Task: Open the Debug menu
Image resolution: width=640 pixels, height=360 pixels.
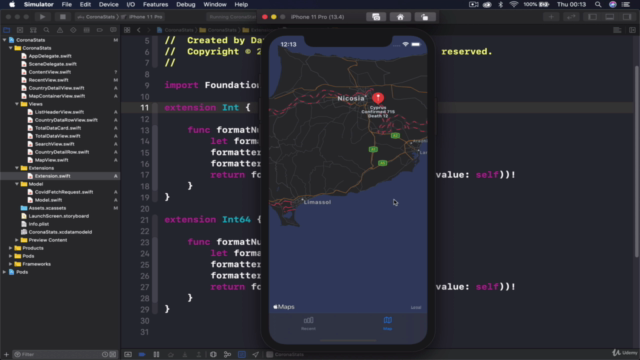Action: point(186,4)
